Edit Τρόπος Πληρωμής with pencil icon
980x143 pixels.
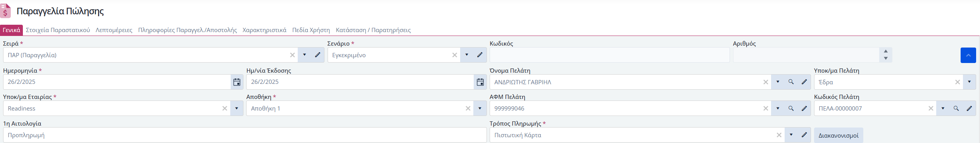(x=804, y=135)
